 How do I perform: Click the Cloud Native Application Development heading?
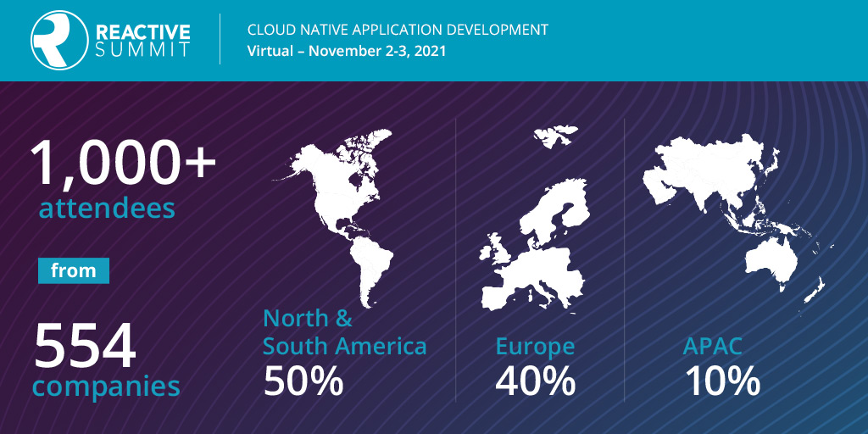398,30
